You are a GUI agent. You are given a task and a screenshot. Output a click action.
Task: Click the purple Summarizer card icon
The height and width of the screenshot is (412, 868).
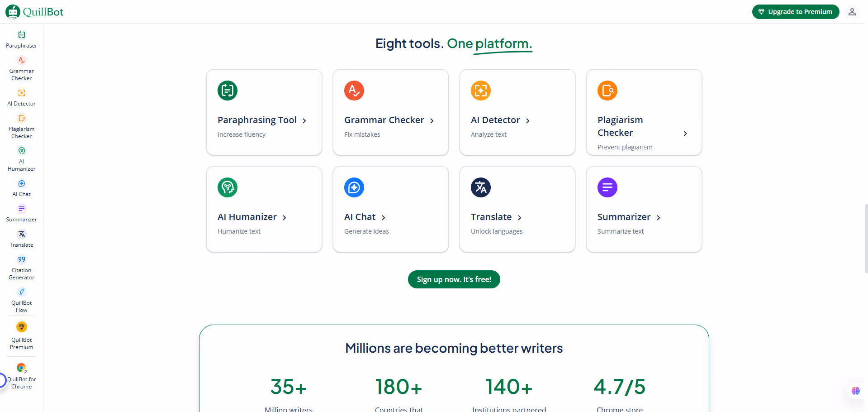coord(607,187)
